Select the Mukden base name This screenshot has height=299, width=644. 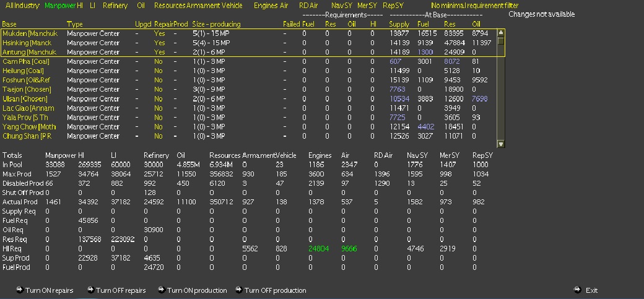30,33
